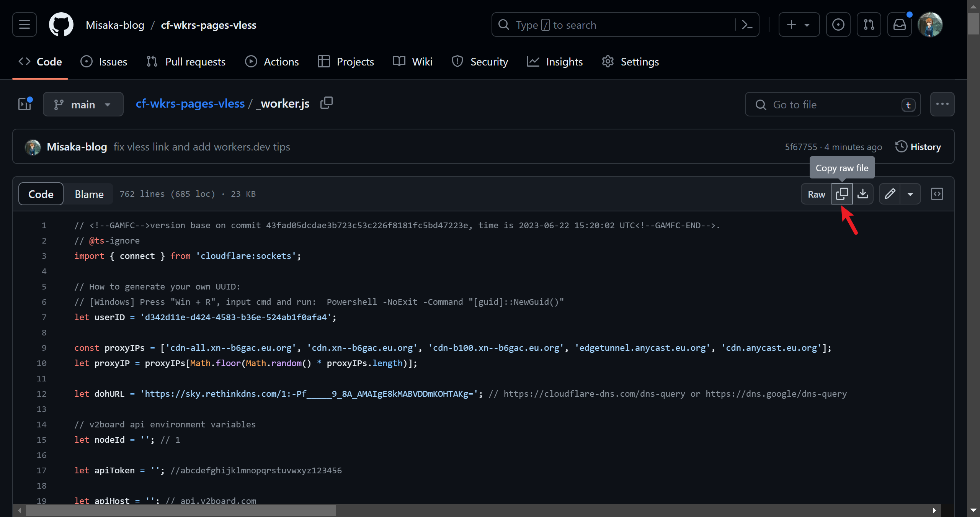The image size is (980, 517).
Task: Click the Misaka-blog commit author link
Action: coord(77,147)
